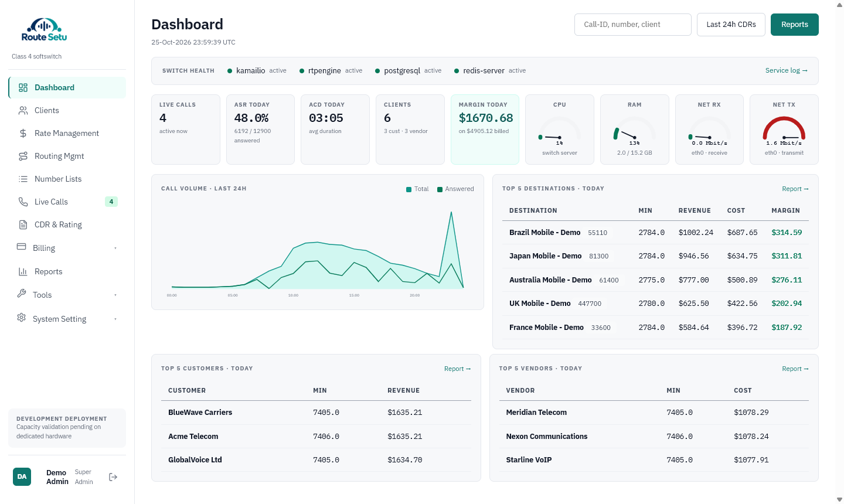The width and height of the screenshot is (844, 504).
Task: Click Starline VoIP vendor row
Action: 654,460
